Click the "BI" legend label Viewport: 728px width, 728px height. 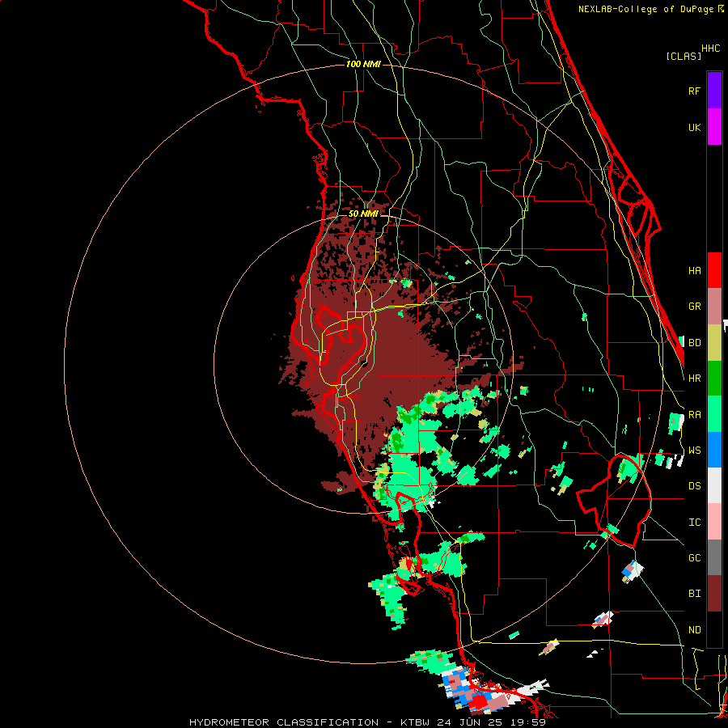[x=694, y=594]
